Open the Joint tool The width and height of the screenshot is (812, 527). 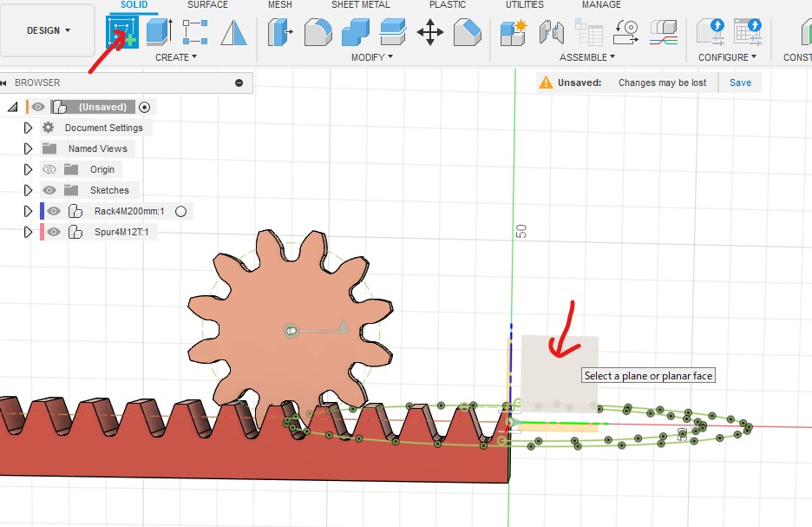(x=551, y=32)
